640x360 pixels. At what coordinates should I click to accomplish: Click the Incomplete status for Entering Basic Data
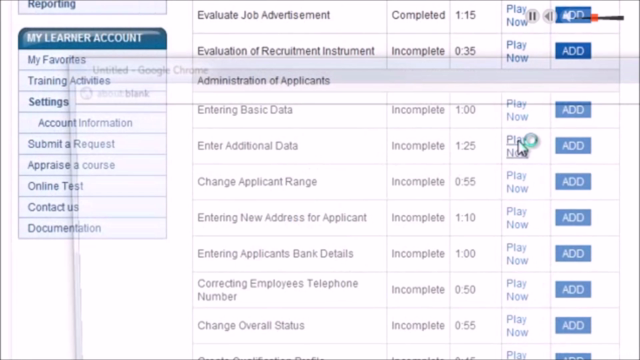tap(418, 110)
